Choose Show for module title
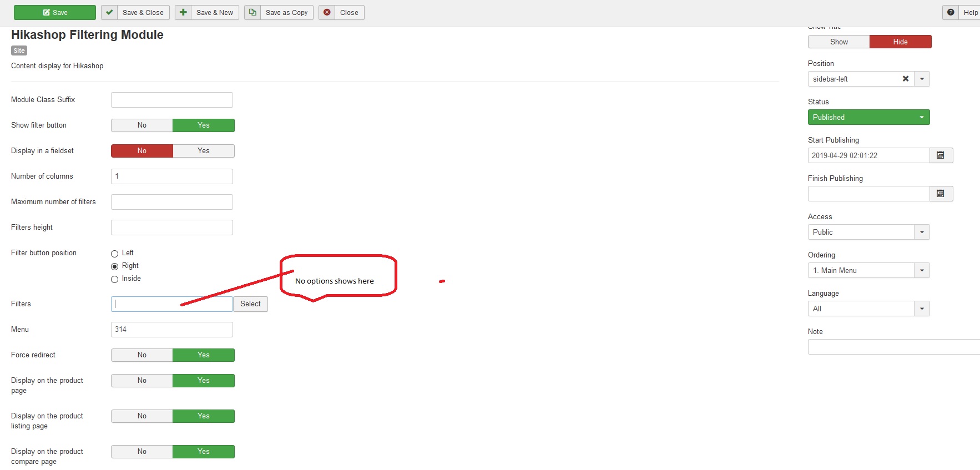 pyautogui.click(x=839, y=42)
